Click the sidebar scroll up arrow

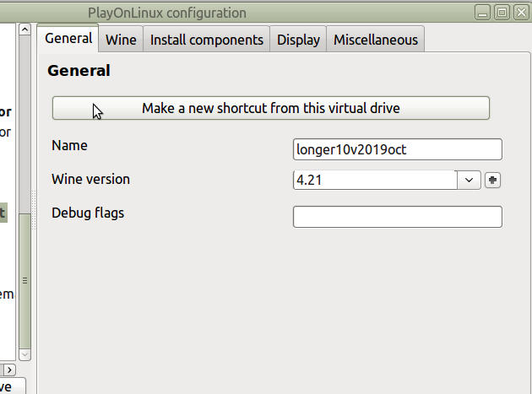(24, 30)
